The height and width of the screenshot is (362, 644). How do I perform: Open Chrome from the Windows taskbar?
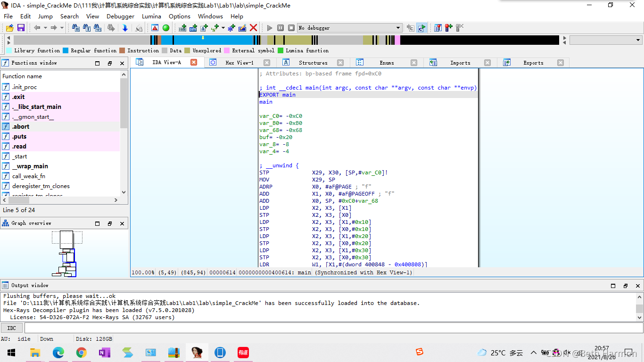pos(82,353)
